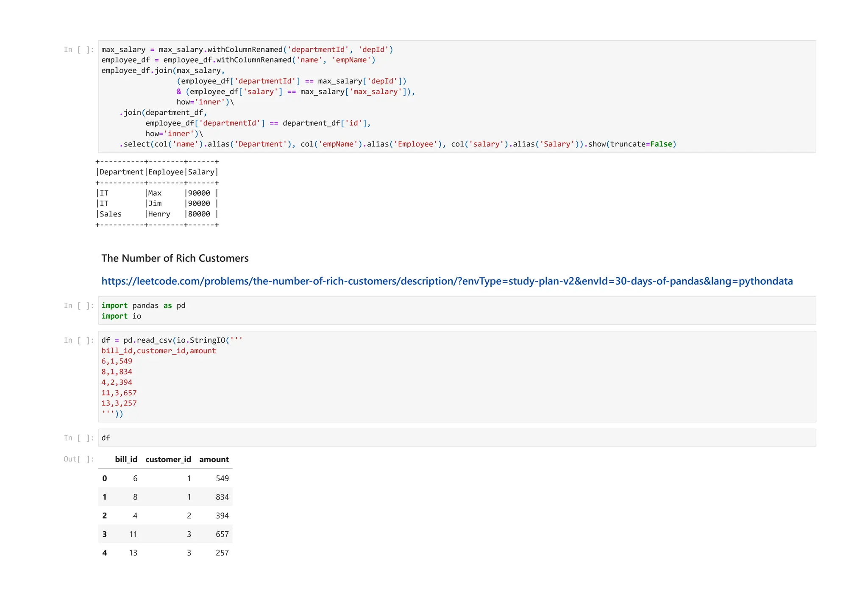Image resolution: width=868 pixels, height=613 pixels.
Task: Click amount value 657 in row 3
Action: pos(222,534)
